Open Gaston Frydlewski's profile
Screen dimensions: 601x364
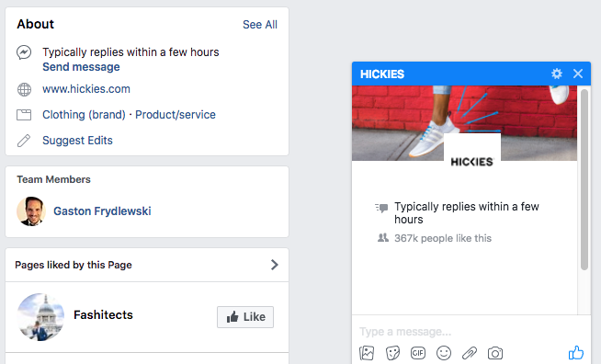point(102,211)
